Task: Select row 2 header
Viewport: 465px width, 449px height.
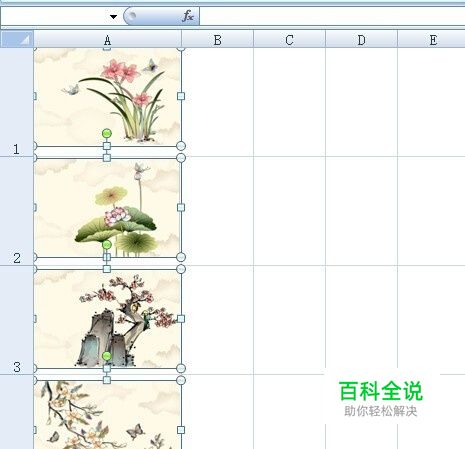Action: click(17, 211)
